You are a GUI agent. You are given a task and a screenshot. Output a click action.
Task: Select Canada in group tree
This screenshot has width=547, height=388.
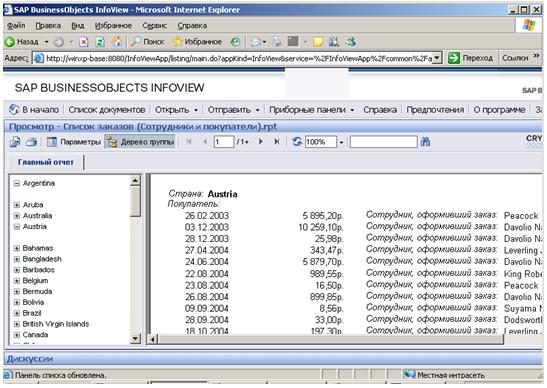click(35, 335)
